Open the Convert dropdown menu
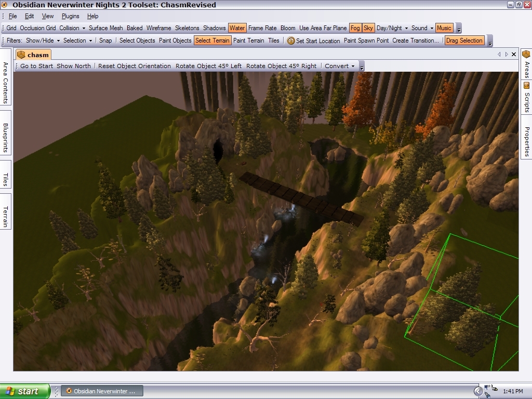532x399 pixels. point(339,66)
